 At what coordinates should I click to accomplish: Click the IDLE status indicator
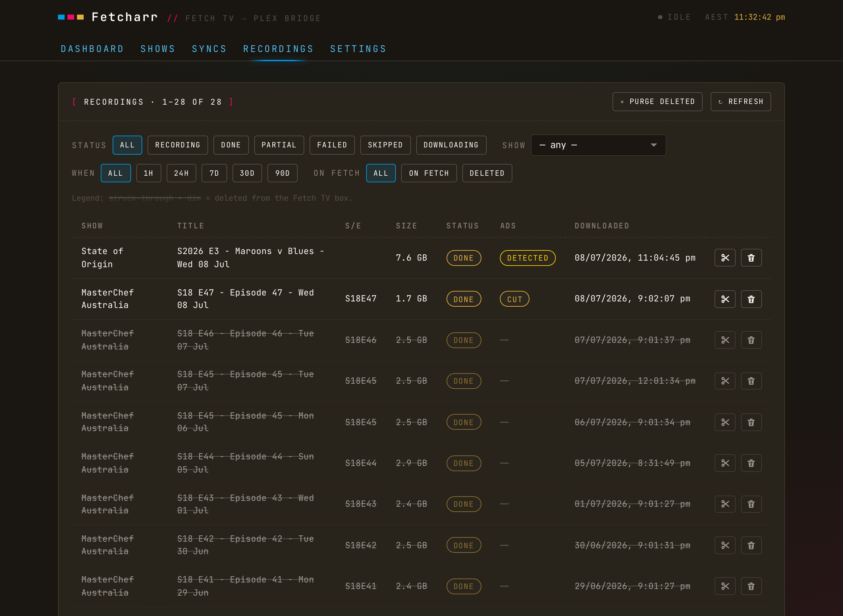click(674, 17)
